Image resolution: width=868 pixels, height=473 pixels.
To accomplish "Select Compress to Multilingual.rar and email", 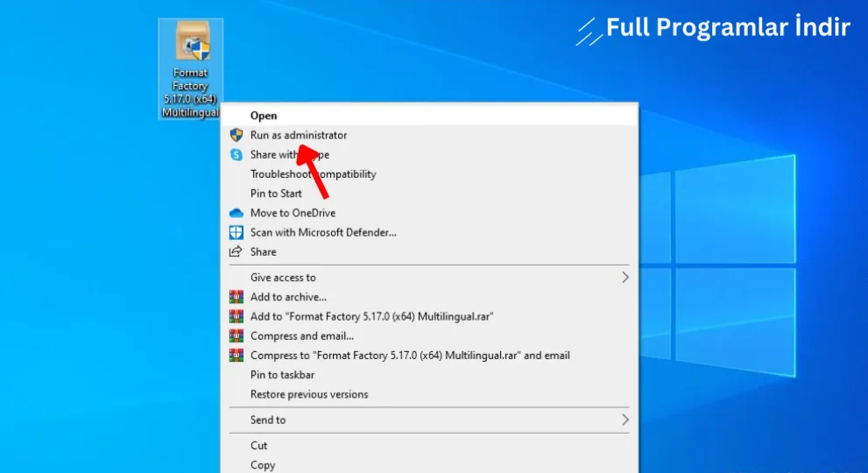I will (429, 355).
